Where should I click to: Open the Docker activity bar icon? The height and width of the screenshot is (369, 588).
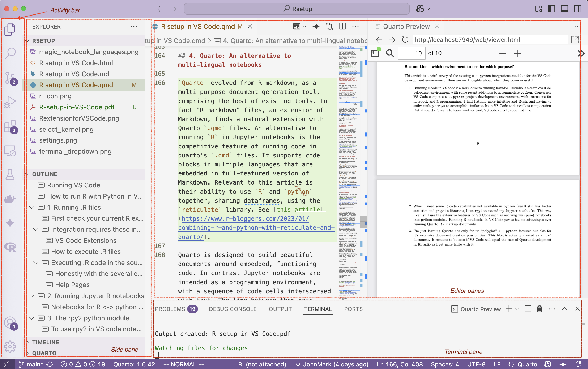(10, 199)
